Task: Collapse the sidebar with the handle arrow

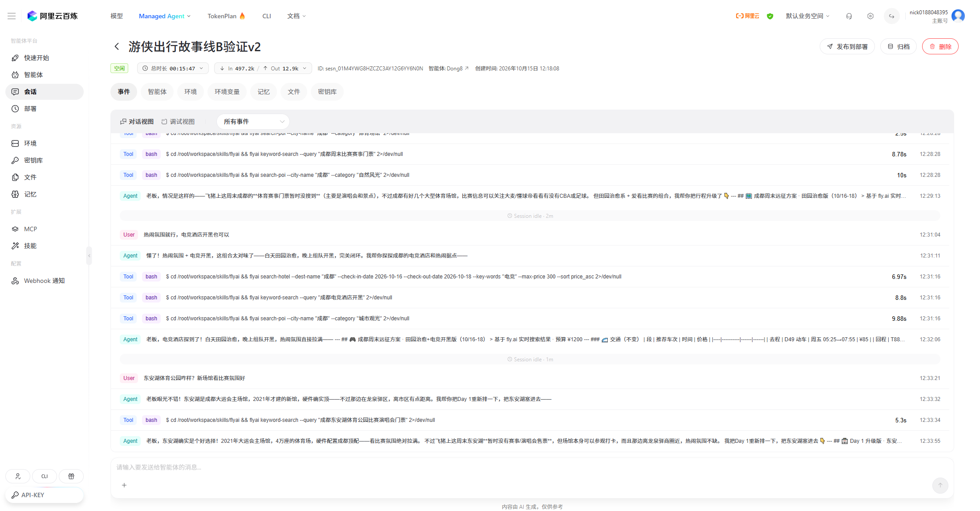Action: (89, 256)
